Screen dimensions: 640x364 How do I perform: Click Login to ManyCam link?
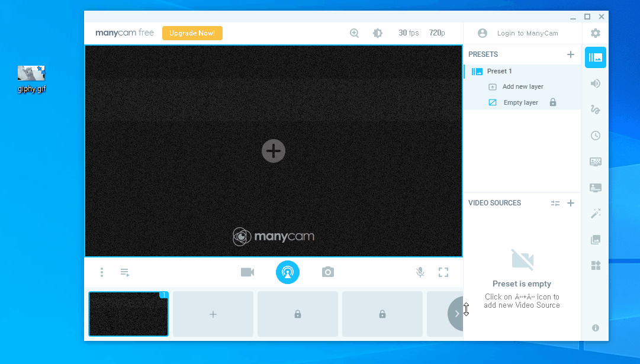click(528, 33)
